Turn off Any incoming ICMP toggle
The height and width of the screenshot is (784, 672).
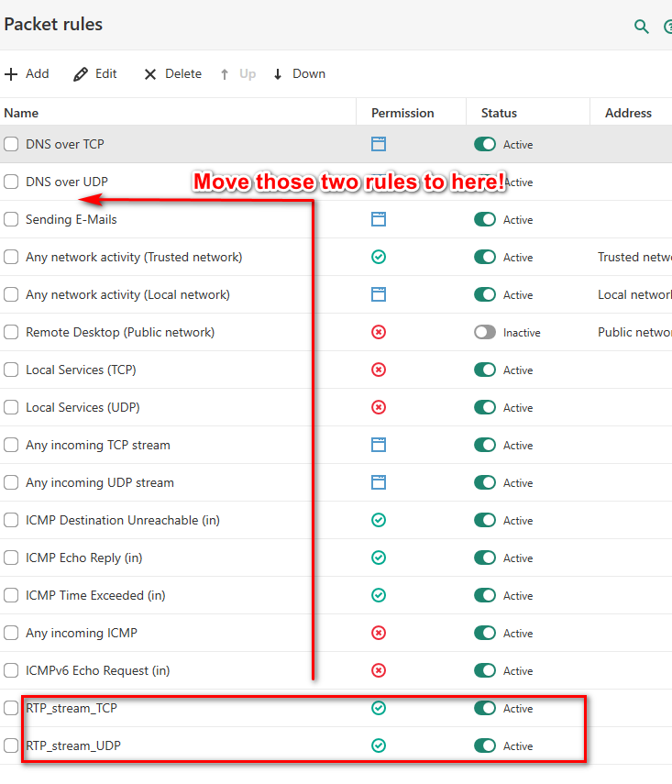pyautogui.click(x=485, y=633)
